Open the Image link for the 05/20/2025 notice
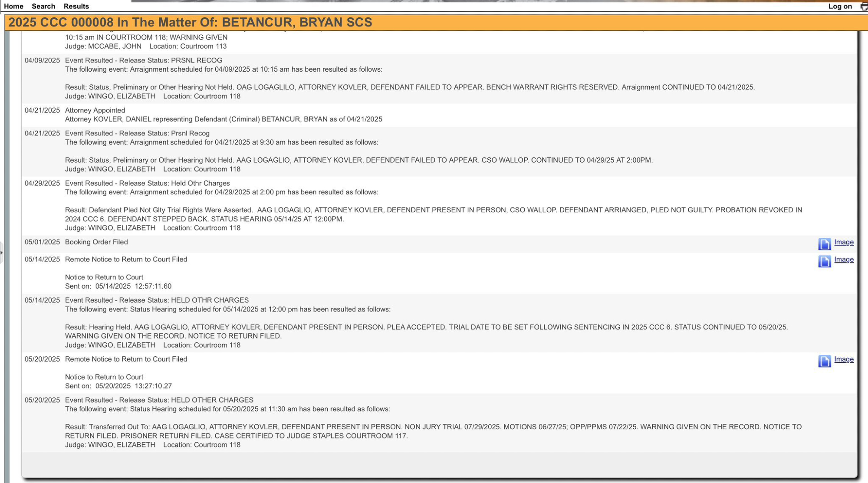868x483 pixels. tap(844, 359)
